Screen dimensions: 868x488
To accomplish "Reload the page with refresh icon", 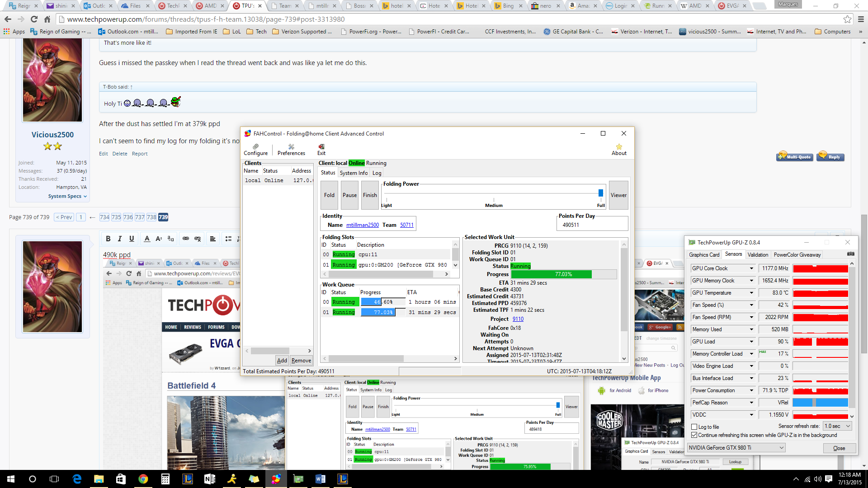I will (x=34, y=19).
